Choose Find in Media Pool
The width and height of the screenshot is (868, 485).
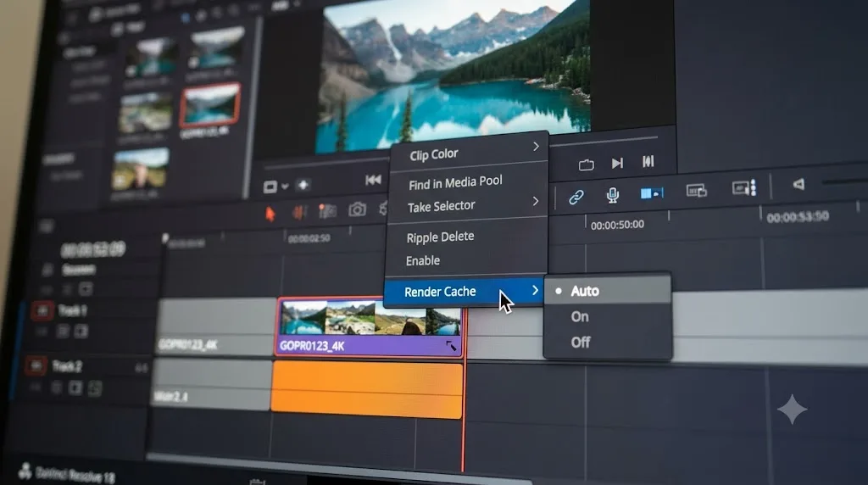(455, 182)
